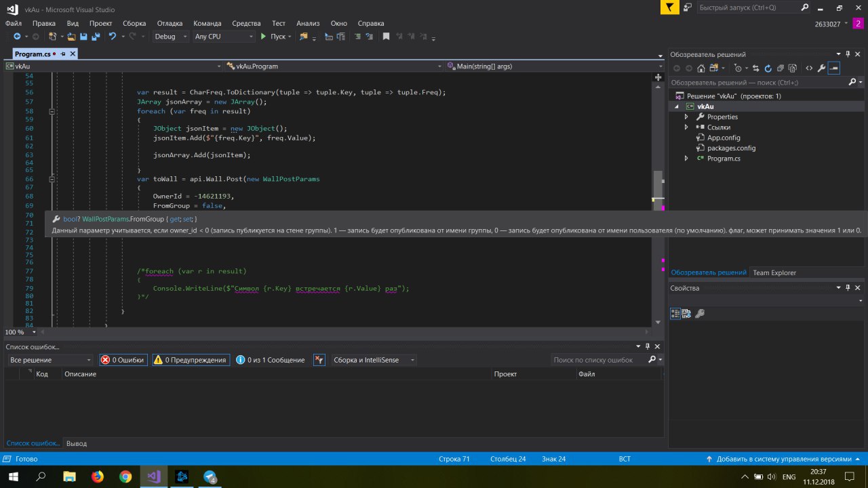Pin the Program.cs tab
Viewport: 868px width, 488px height.
point(63,54)
